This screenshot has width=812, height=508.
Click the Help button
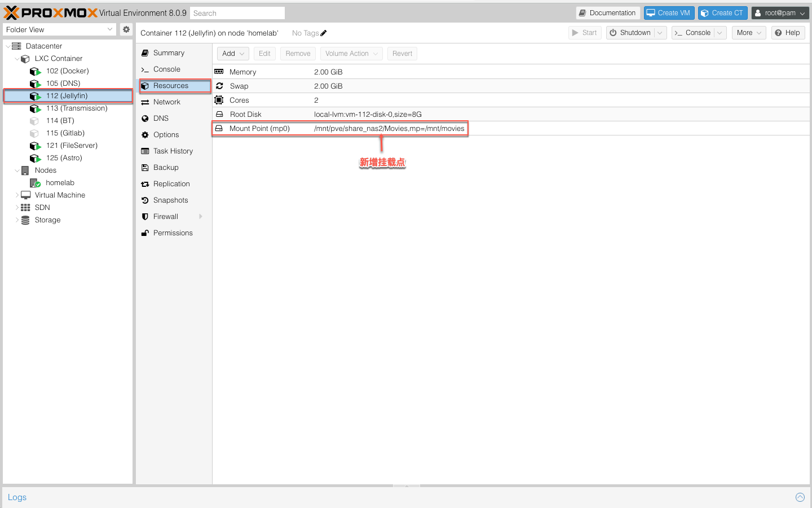788,33
